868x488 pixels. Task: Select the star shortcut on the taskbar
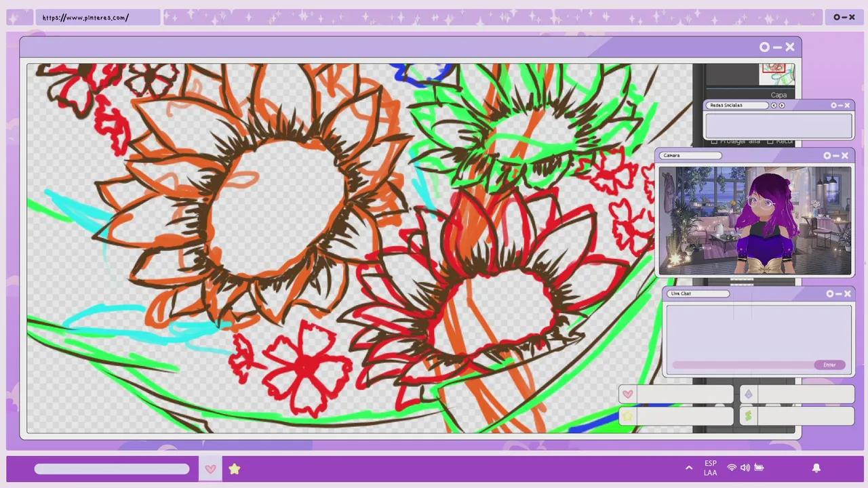(234, 468)
